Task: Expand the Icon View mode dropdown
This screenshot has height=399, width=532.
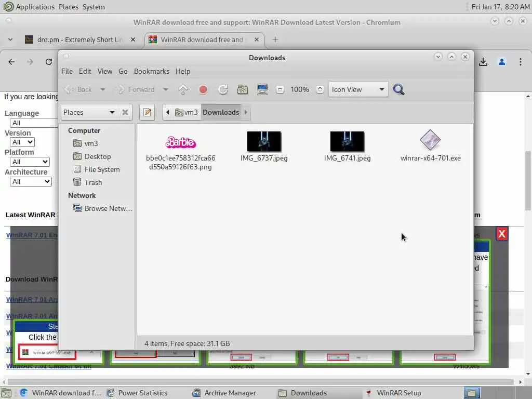Action: click(x=358, y=89)
